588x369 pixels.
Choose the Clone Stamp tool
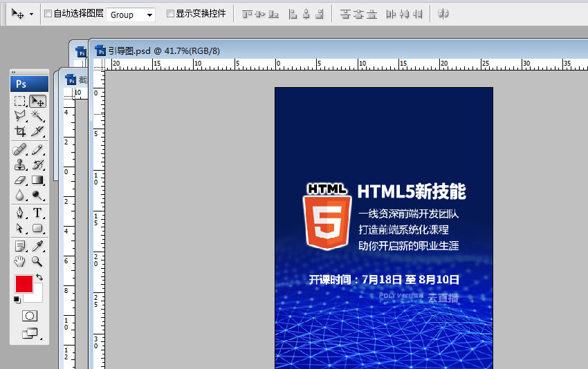point(20,164)
